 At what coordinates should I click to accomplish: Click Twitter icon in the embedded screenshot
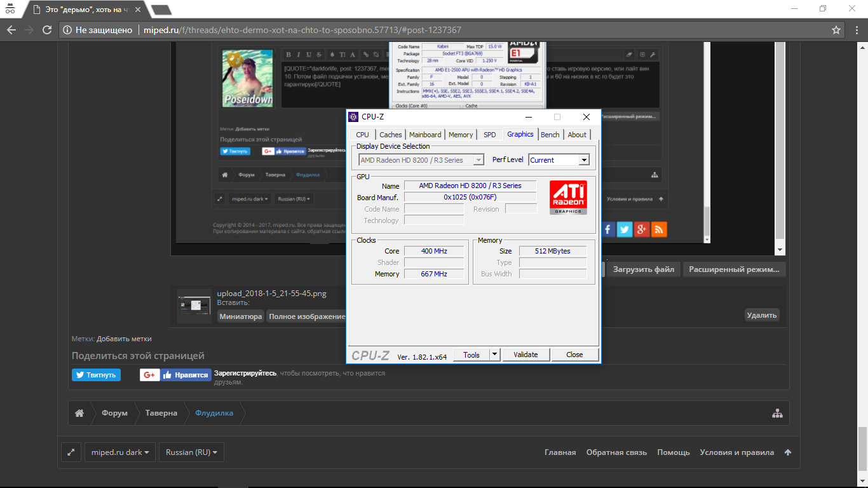625,230
